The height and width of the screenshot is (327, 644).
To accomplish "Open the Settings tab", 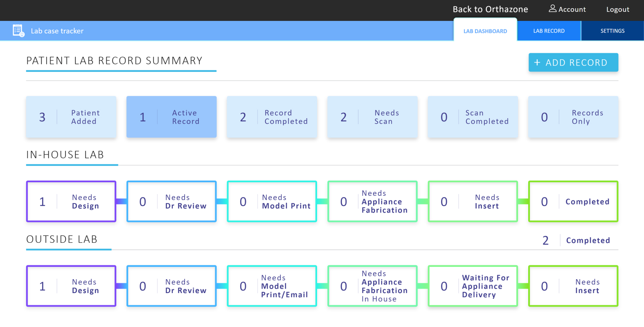I will click(612, 31).
